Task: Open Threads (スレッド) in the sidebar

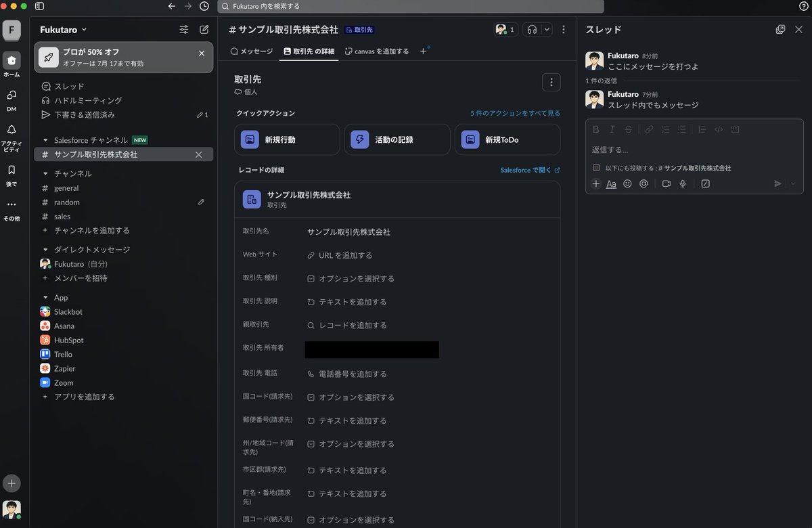Action: (x=124, y=86)
